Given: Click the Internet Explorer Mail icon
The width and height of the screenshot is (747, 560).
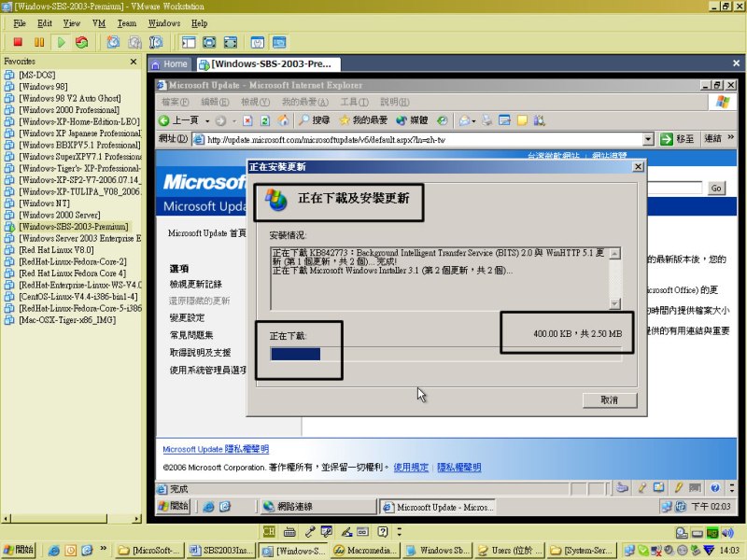Looking at the screenshot, I should tap(464, 120).
